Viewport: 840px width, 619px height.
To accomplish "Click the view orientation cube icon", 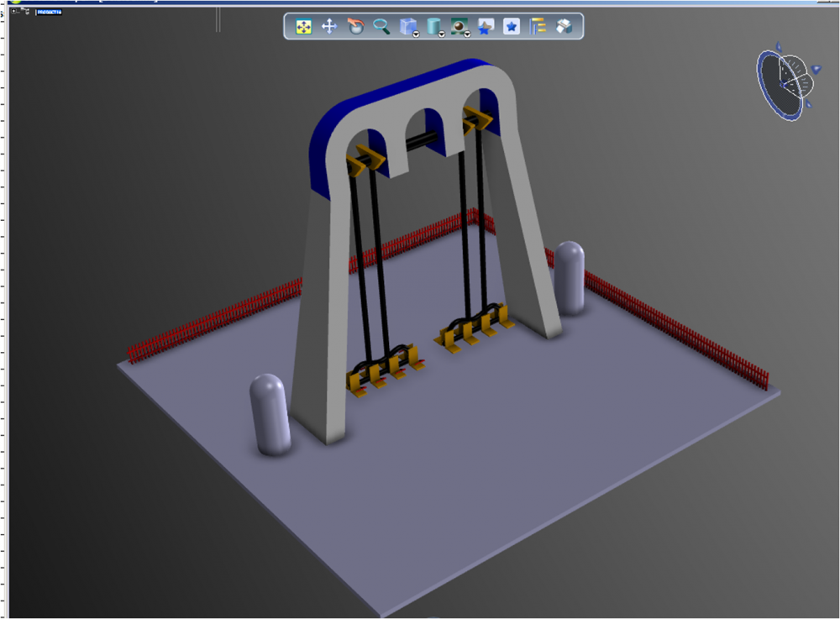I will click(x=407, y=26).
